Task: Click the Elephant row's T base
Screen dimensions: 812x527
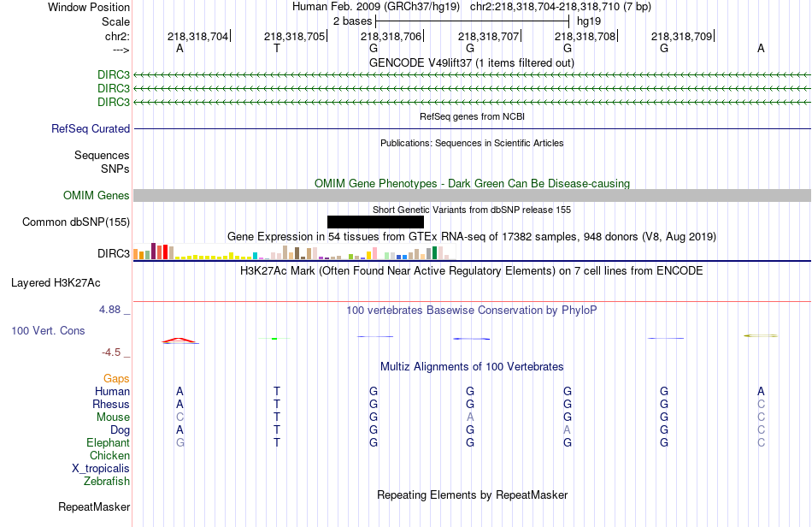Action: tap(277, 442)
